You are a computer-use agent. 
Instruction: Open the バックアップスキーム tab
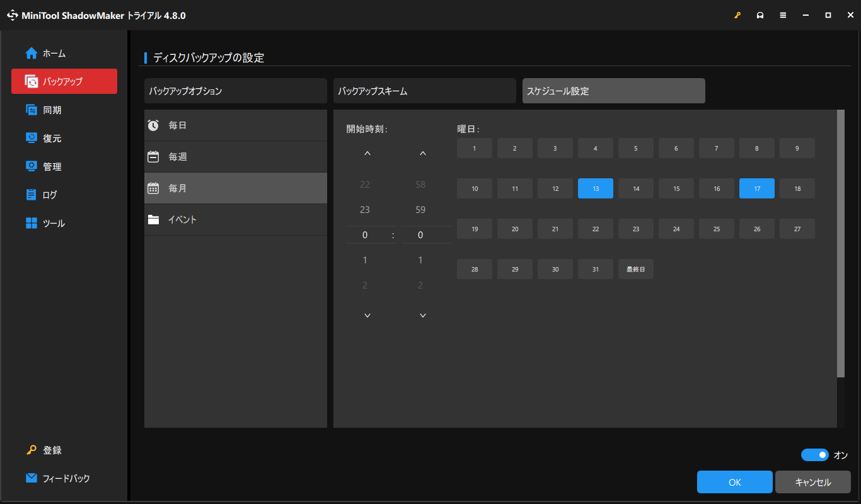click(x=425, y=91)
